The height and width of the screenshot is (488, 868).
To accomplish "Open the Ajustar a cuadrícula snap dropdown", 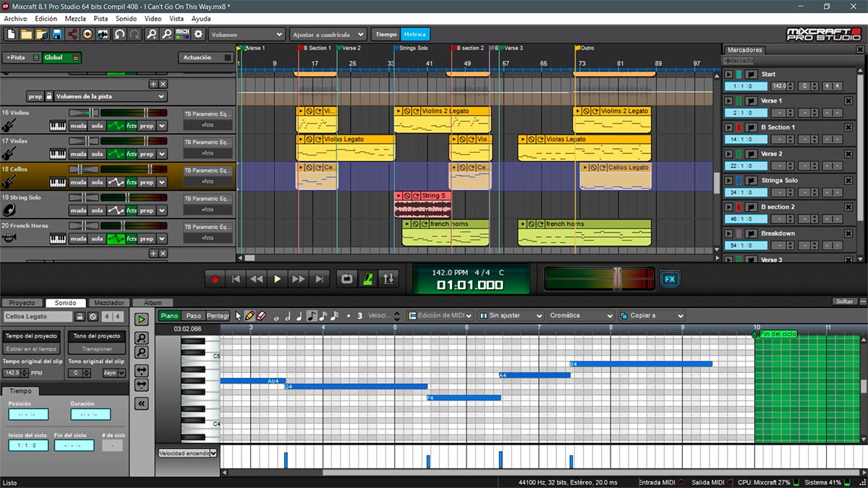I will point(328,34).
